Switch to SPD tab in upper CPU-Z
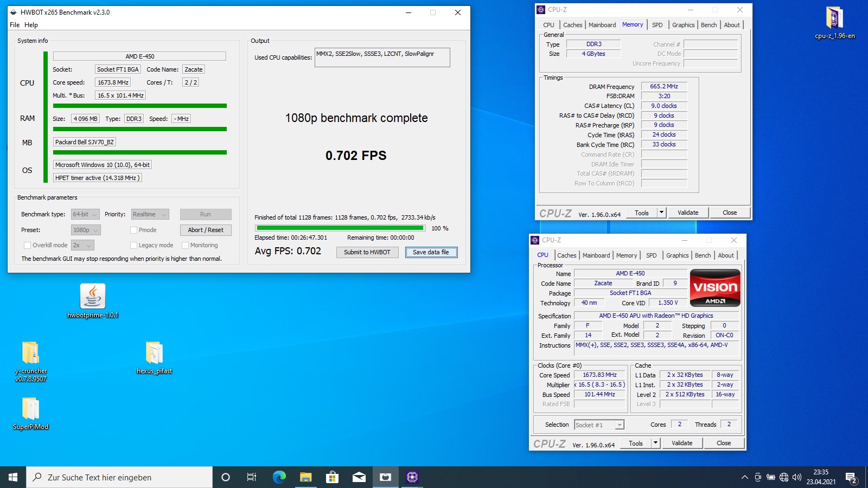Image resolution: width=868 pixels, height=488 pixels. click(657, 25)
